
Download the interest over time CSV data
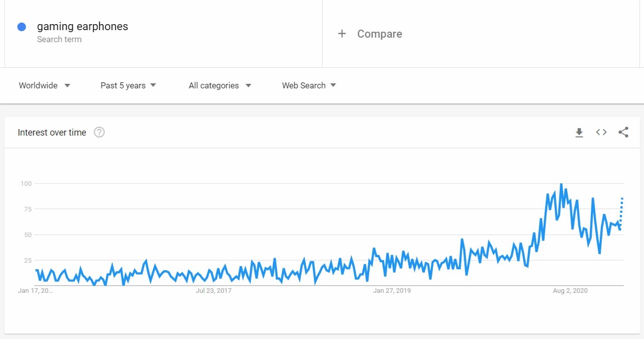pos(579,132)
